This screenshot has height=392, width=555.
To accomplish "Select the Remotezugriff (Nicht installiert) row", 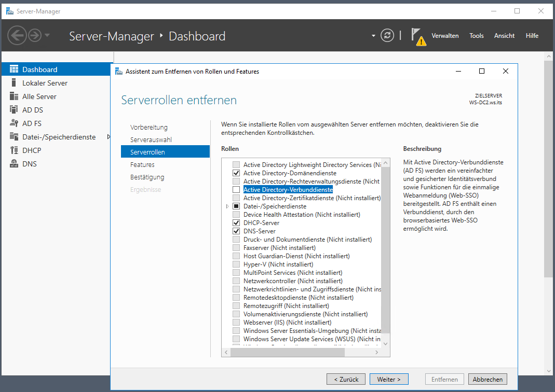I will (286, 306).
